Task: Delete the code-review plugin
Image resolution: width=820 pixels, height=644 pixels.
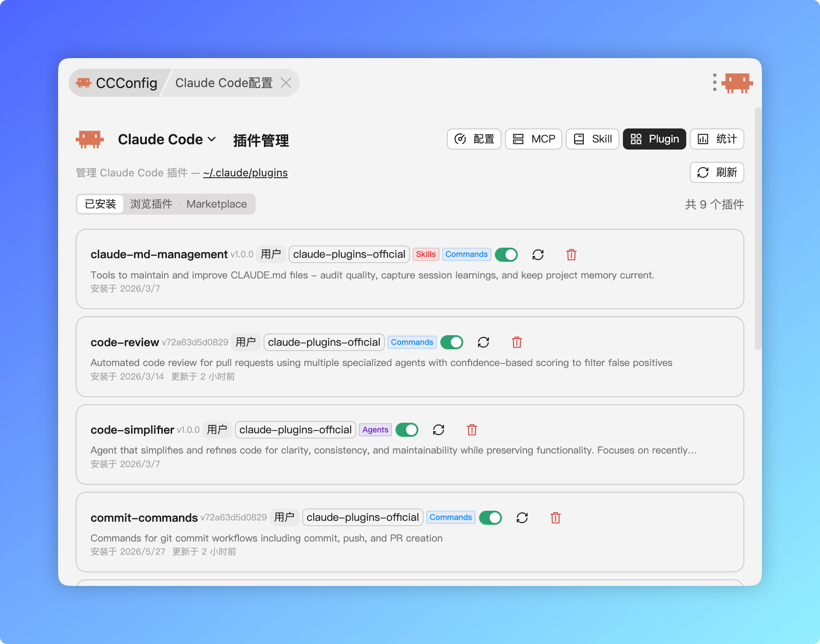Action: 517,342
